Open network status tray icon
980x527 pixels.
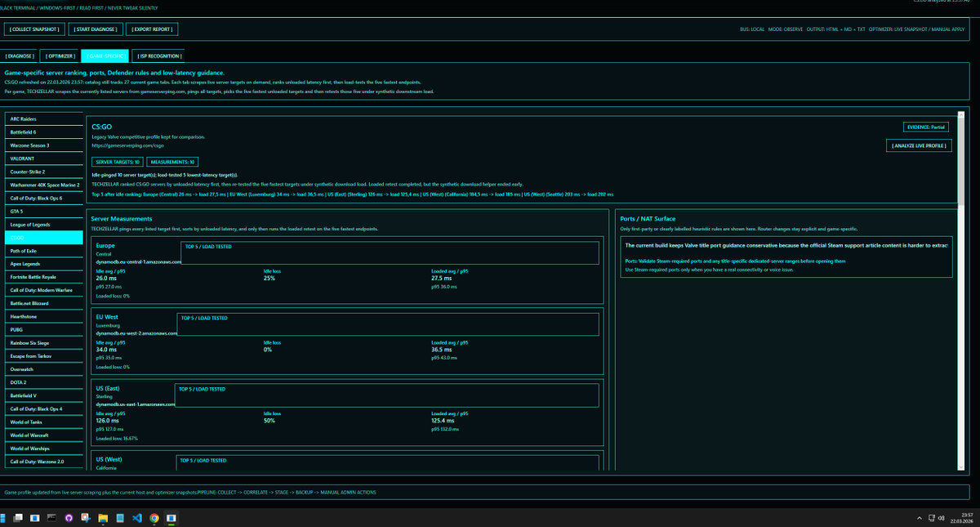click(x=930, y=518)
